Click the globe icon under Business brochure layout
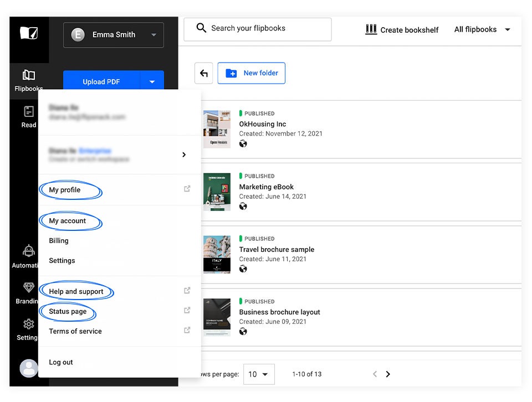532x402 pixels. 243,332
